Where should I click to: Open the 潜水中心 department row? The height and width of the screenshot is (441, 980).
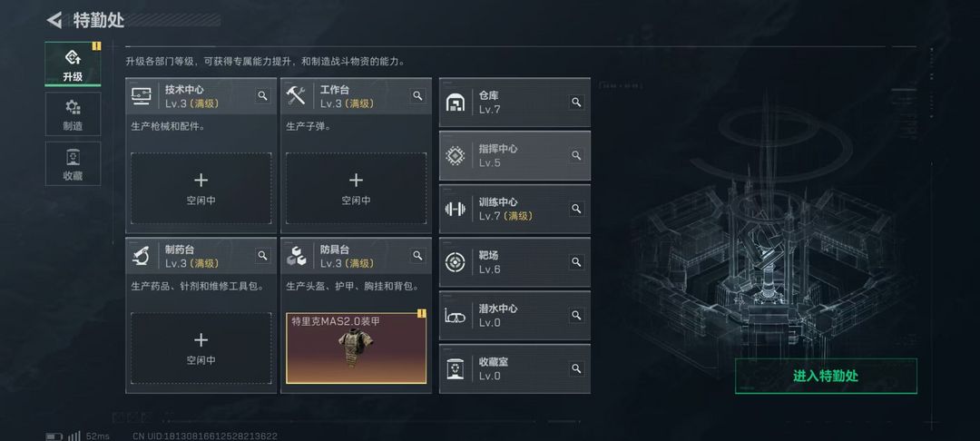tap(514, 316)
